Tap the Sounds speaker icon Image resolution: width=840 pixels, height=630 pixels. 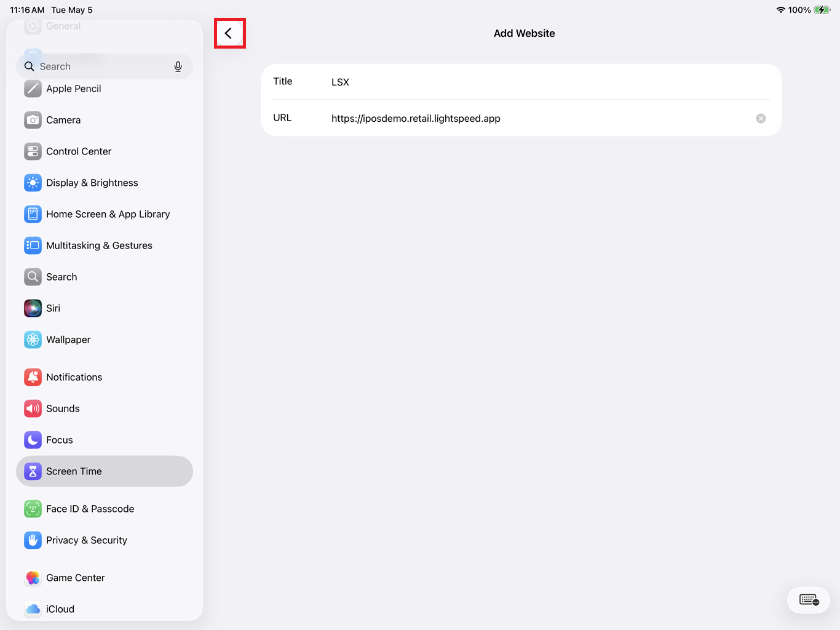tap(33, 409)
